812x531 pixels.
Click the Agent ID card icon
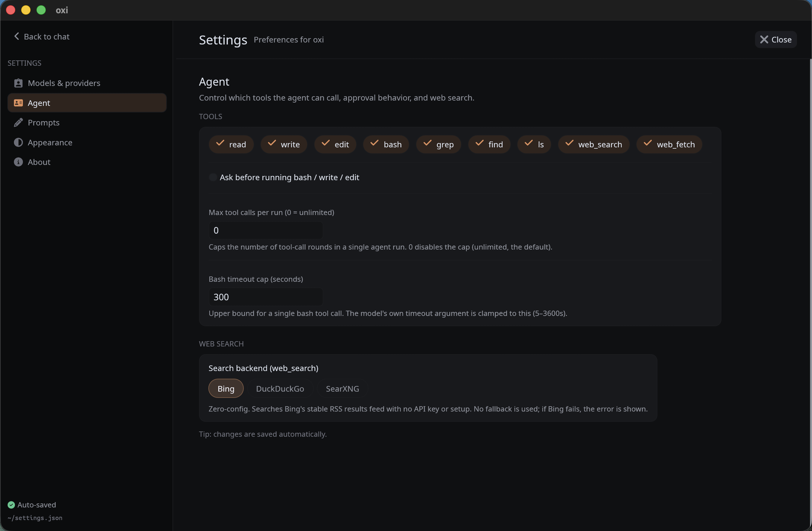pyautogui.click(x=18, y=103)
